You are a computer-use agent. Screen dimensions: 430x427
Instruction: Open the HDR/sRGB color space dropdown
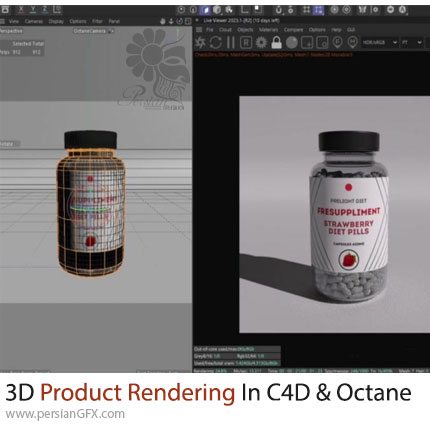click(380, 43)
